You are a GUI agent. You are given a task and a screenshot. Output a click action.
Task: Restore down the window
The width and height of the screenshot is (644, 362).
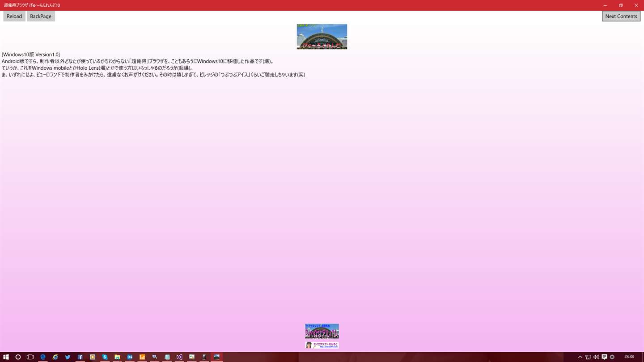click(x=621, y=5)
